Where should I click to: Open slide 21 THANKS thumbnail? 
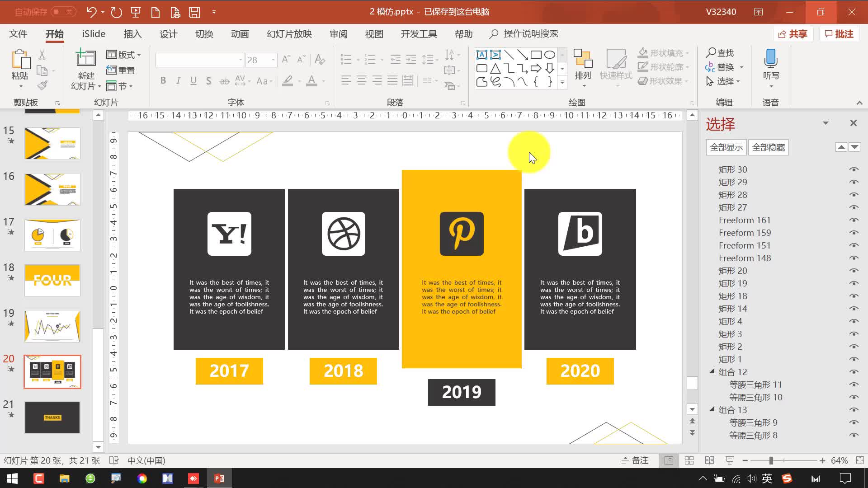point(52,418)
